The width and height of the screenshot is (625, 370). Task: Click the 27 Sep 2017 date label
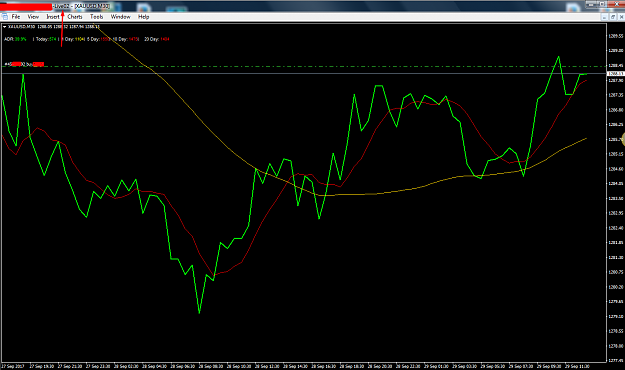click(13, 366)
